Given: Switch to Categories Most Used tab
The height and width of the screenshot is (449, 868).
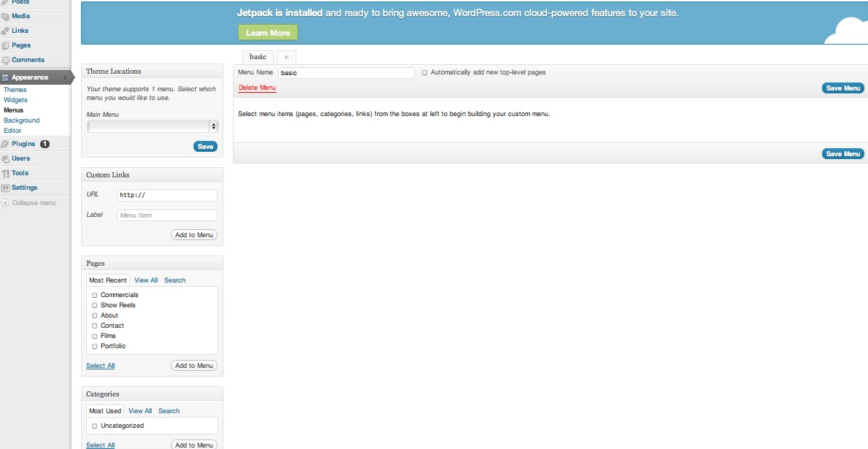Looking at the screenshot, I should click(x=105, y=411).
